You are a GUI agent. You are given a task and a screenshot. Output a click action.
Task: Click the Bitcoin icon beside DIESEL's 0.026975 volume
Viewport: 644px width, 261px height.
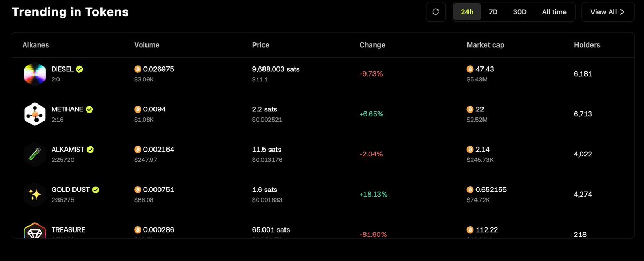138,69
